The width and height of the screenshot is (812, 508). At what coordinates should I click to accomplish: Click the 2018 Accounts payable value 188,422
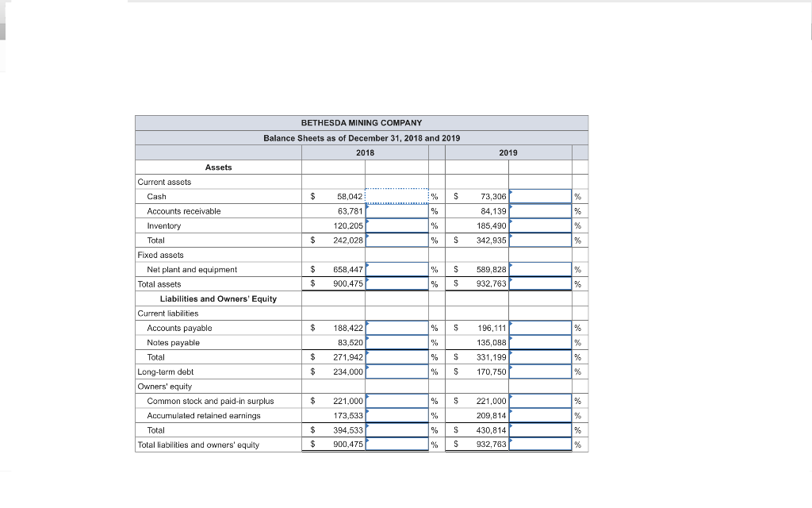pyautogui.click(x=348, y=328)
